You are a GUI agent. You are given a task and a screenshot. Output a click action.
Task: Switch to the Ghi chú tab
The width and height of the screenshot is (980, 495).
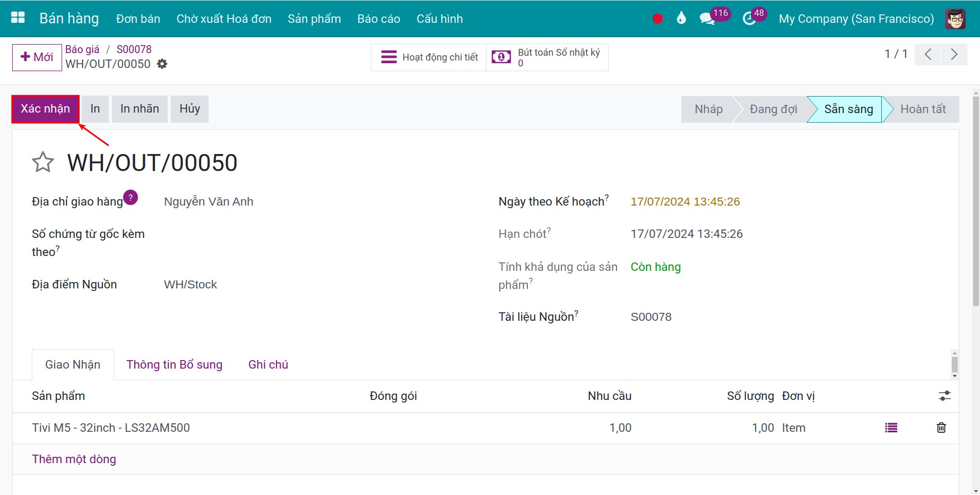[x=268, y=364]
